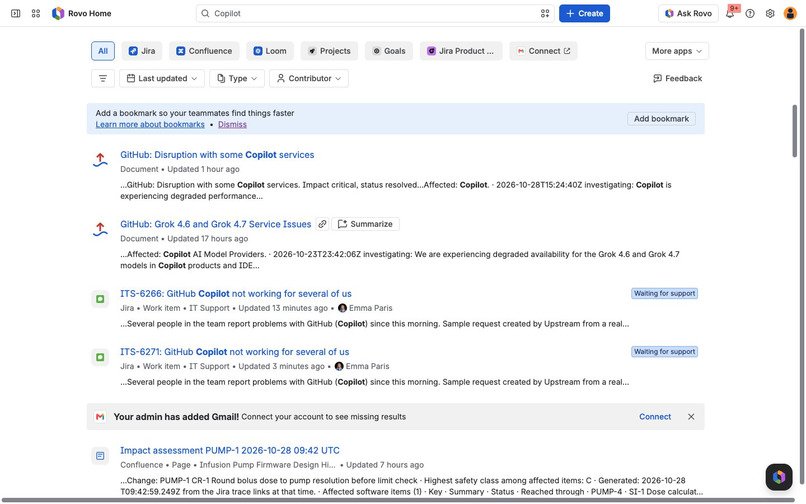Open the filters icon button
This screenshot has height=504, width=806.
pos(103,78)
